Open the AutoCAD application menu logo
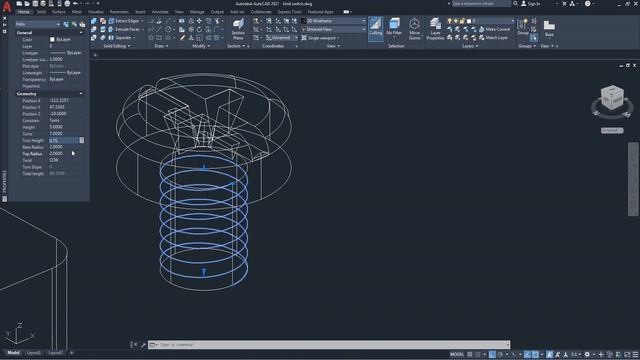Screen dimensions: 640x360 7,7
